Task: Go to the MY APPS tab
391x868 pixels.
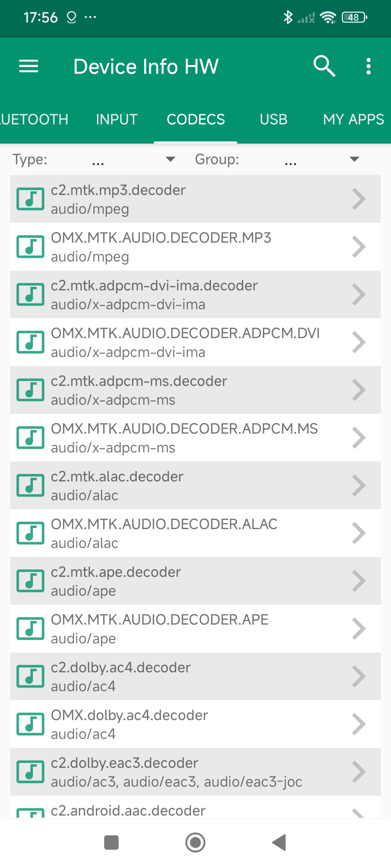Action: [x=353, y=119]
